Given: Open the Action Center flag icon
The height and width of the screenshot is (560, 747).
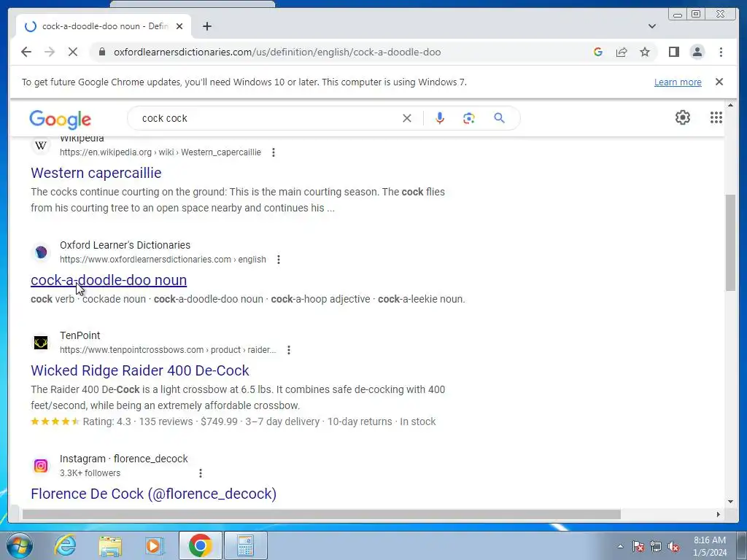Looking at the screenshot, I should point(638,546).
